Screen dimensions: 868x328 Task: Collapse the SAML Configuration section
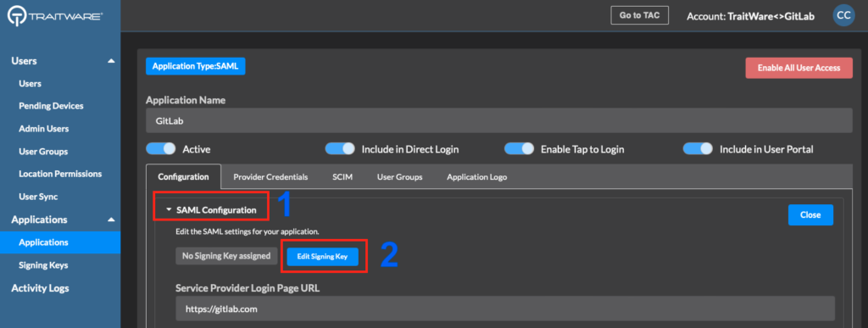pyautogui.click(x=170, y=210)
